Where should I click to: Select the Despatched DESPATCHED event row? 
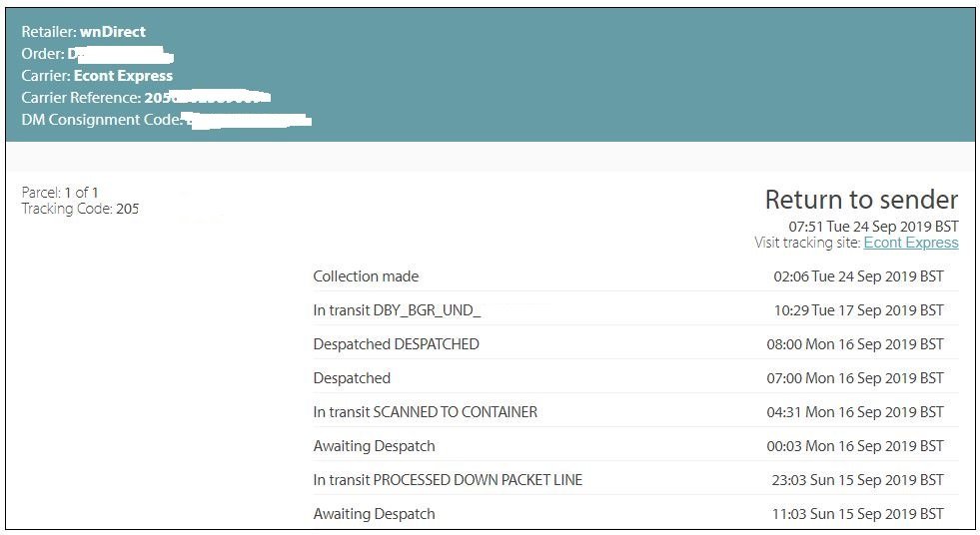point(396,344)
